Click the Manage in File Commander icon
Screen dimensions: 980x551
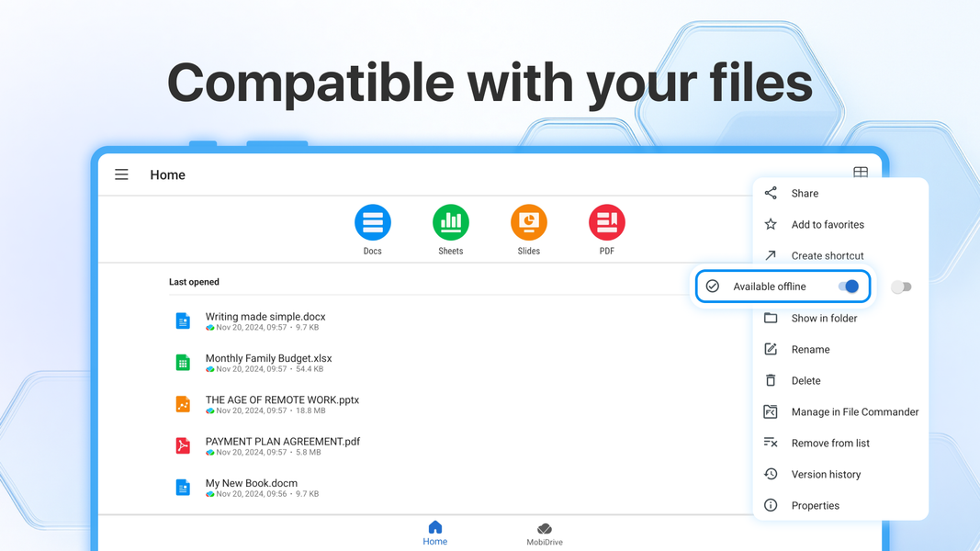(x=770, y=411)
